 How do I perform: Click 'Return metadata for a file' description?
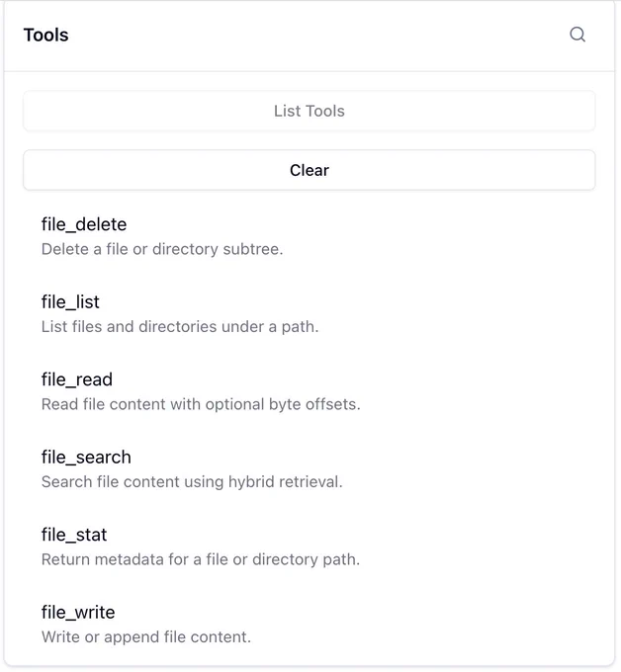pyautogui.click(x=201, y=559)
